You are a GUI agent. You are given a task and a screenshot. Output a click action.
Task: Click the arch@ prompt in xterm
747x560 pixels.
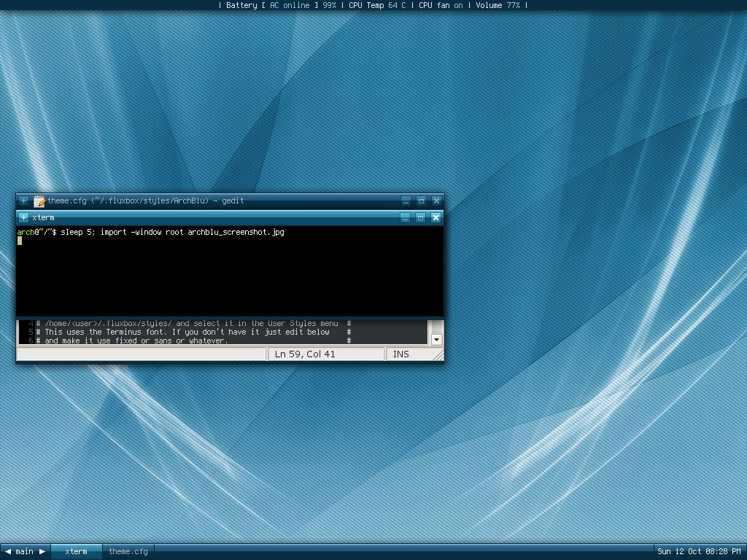[x=36, y=233]
